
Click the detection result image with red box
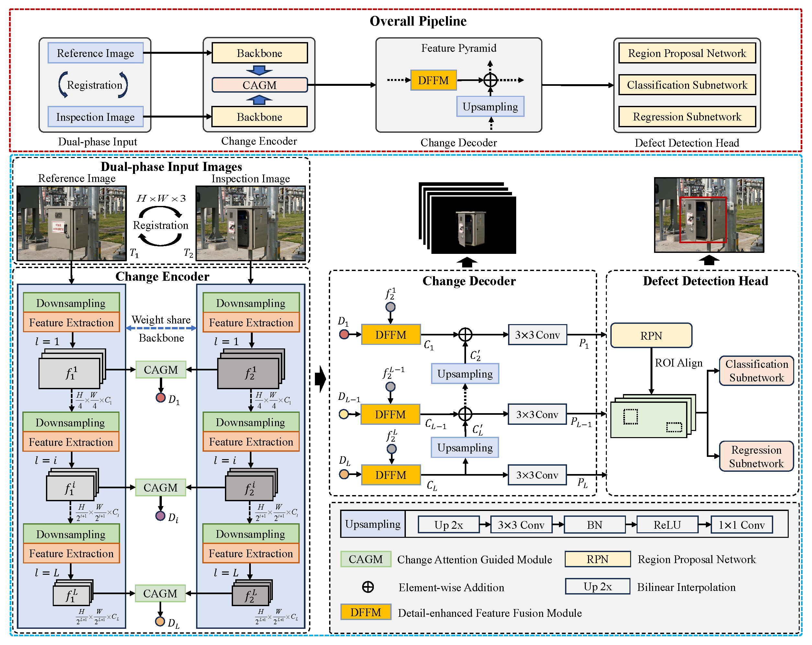pos(709,215)
